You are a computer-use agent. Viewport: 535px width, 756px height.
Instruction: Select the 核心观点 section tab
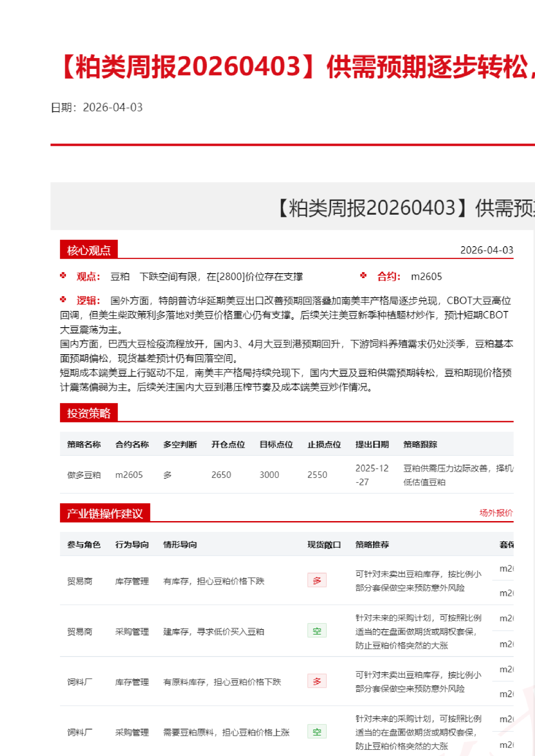(x=89, y=250)
